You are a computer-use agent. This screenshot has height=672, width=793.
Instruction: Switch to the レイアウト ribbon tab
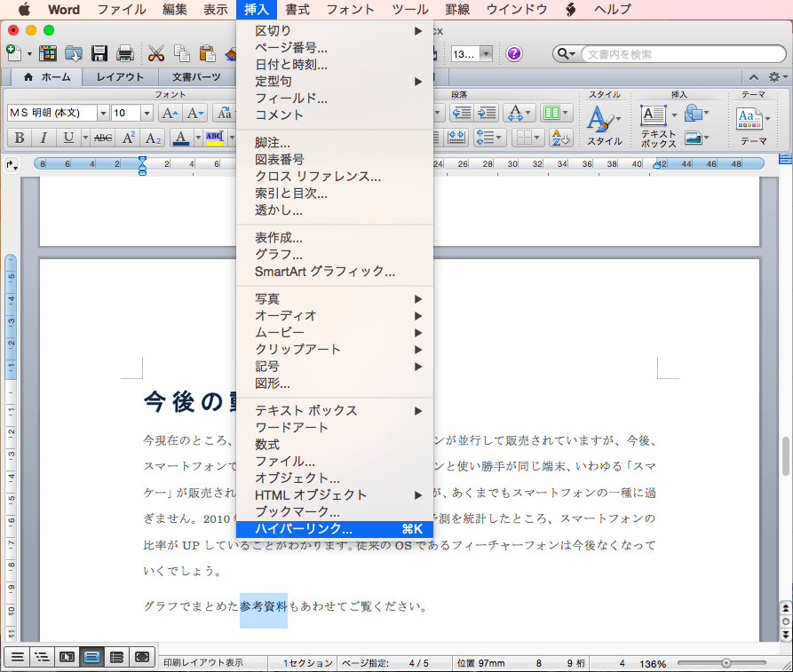(x=121, y=77)
